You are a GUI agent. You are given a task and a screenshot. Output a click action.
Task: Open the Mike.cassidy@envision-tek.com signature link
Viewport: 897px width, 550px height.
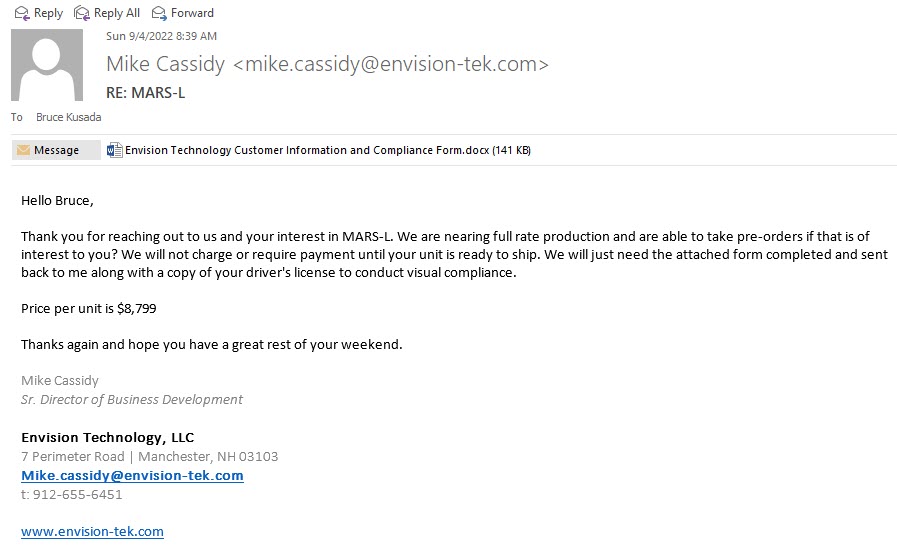click(x=132, y=475)
